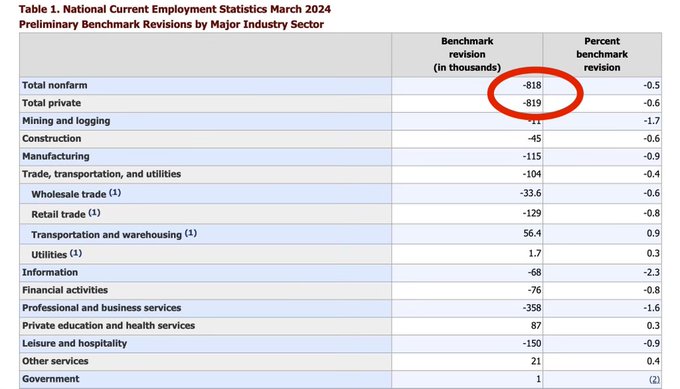680x389 pixels.
Task: Click the 'Total nonfarm' row label
Action: (x=55, y=85)
